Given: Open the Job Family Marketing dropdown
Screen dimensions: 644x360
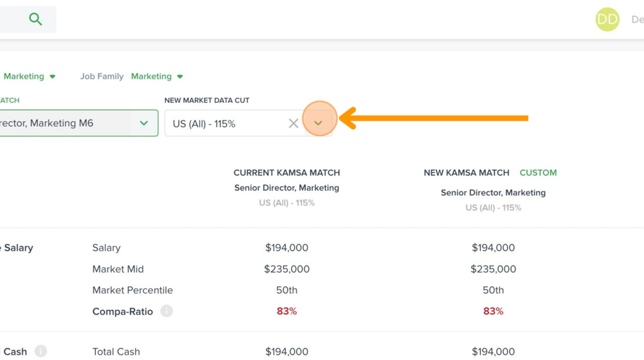Looking at the screenshot, I should (156, 76).
